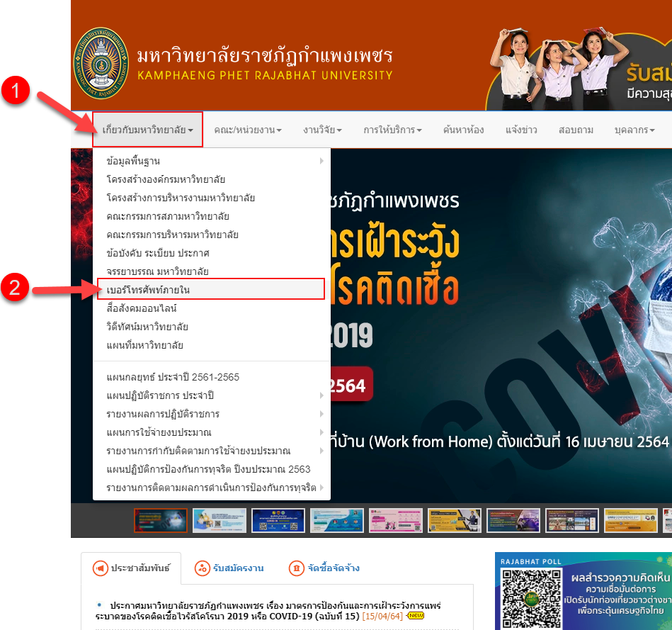672x630 pixels.
Task: Open แผนที่มหาวิทยาลัย menu item
Action: pos(212,345)
